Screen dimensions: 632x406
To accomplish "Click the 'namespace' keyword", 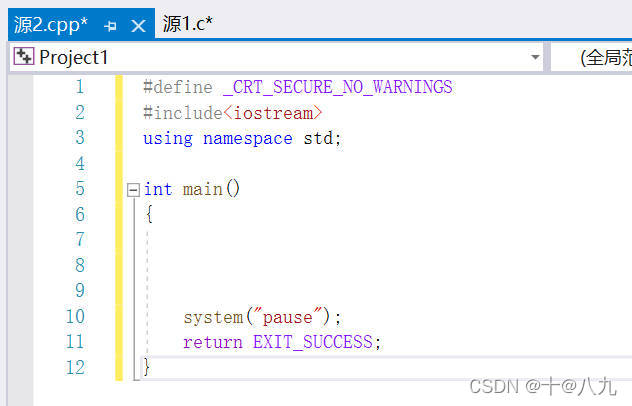I will point(247,139).
